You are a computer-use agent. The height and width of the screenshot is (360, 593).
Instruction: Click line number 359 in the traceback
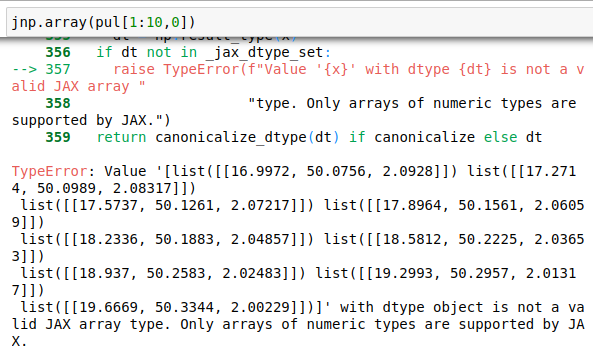pos(58,137)
